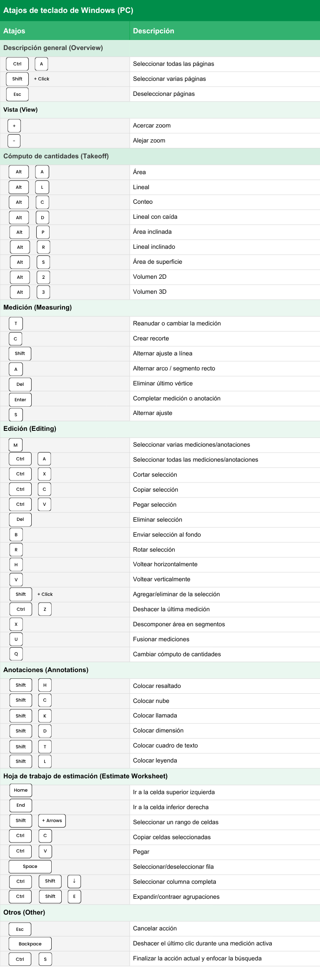
Task: Click the Descripción column header
Action: [x=153, y=31]
